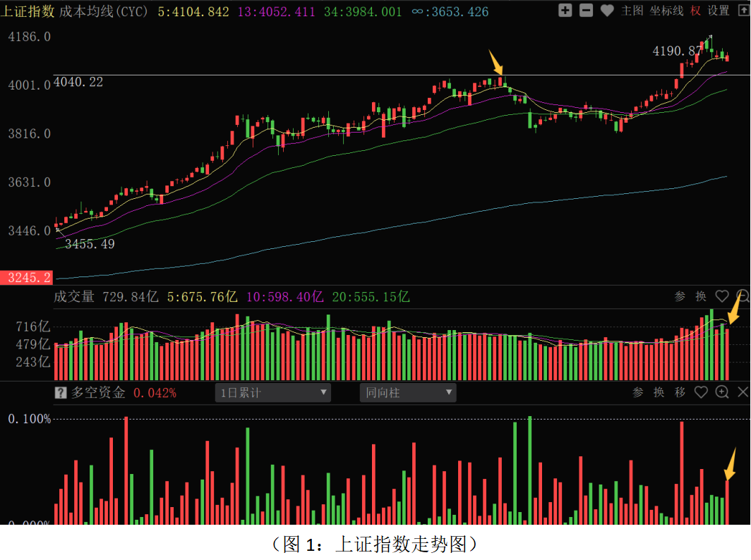Click the up-arrow icon at top right corner
Image resolution: width=751 pixels, height=560 pixels.
[x=742, y=11]
